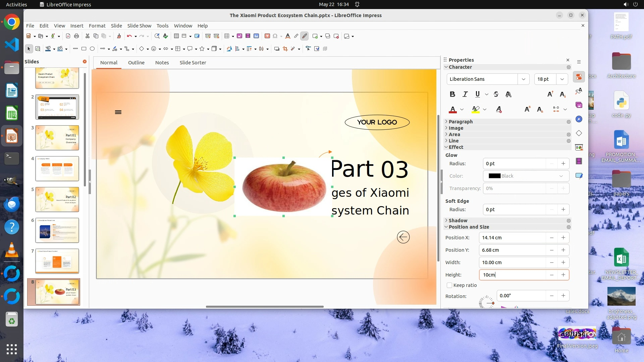Click the Italic formatting icon
Image resolution: width=644 pixels, height=362 pixels.
click(465, 94)
